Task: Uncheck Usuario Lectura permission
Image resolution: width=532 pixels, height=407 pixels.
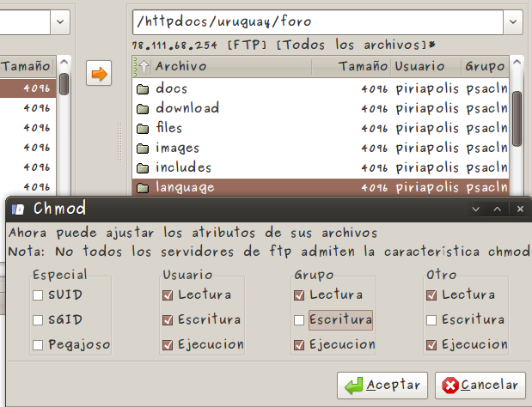Action: (168, 295)
